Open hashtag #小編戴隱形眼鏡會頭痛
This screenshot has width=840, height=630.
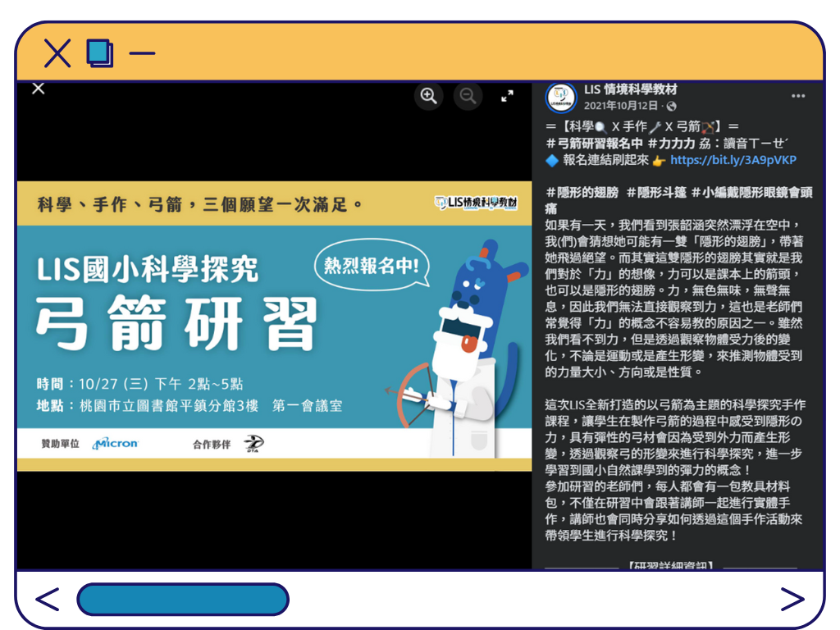679,200
